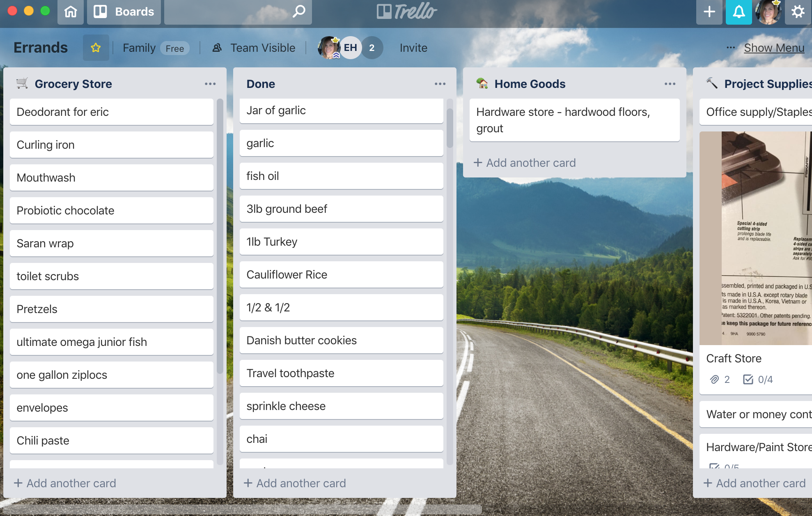Image resolution: width=812 pixels, height=516 pixels.
Task: Open the Cauliflower Rice card
Action: pyautogui.click(x=342, y=274)
